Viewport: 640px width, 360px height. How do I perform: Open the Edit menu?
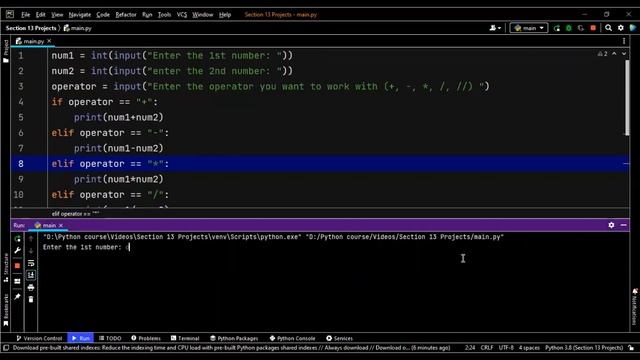point(40,15)
